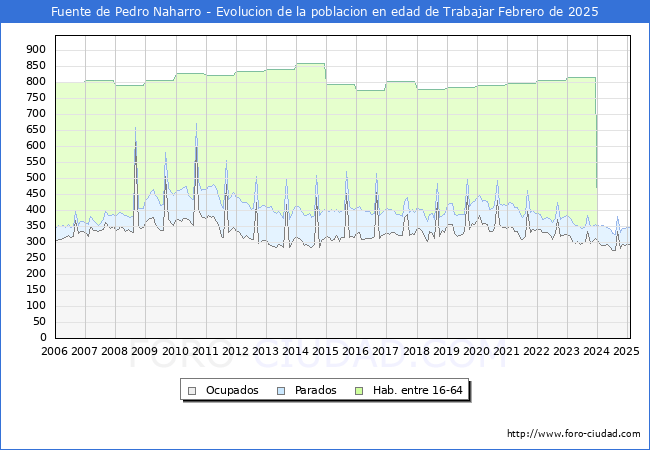Screen dimensions: 650x450
Task: Click the 300 y-axis value
Action: (x=36, y=242)
